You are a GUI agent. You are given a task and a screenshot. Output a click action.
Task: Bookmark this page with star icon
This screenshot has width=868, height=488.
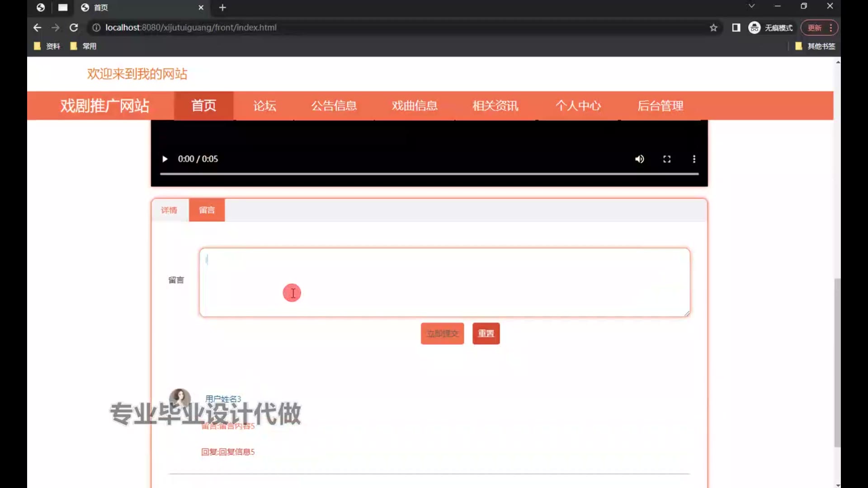(x=713, y=28)
